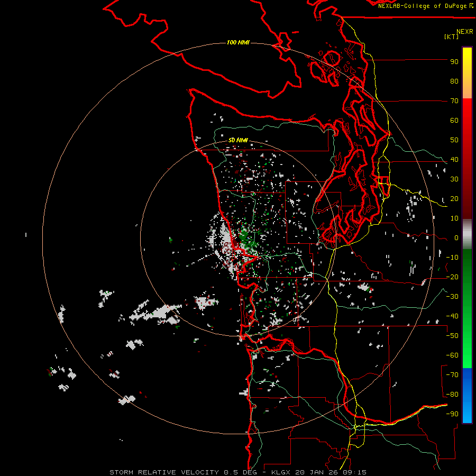
Task: Select the positive 40 knot scale label
Action: (454, 160)
